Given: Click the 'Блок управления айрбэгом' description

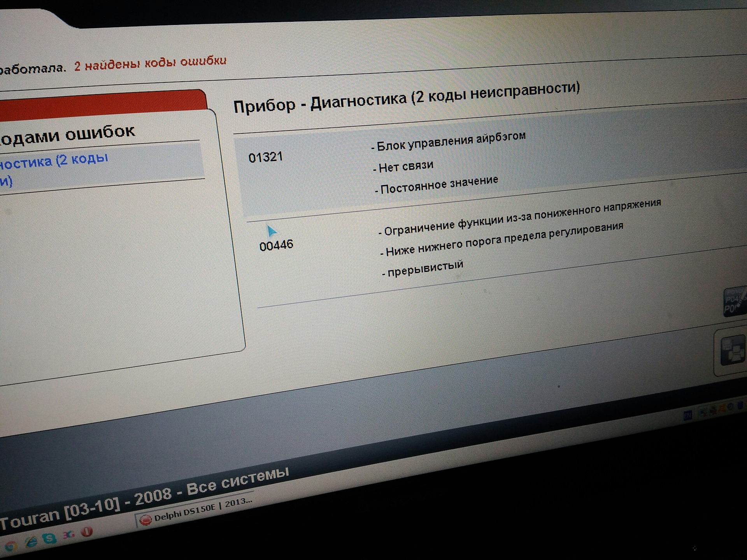Looking at the screenshot, I should tap(449, 142).
